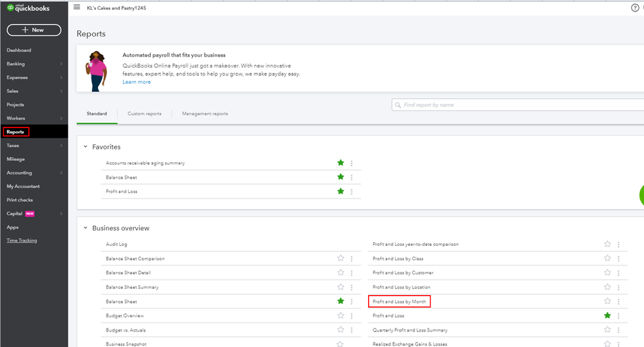Expand the Banking sidebar submenu

[61, 64]
